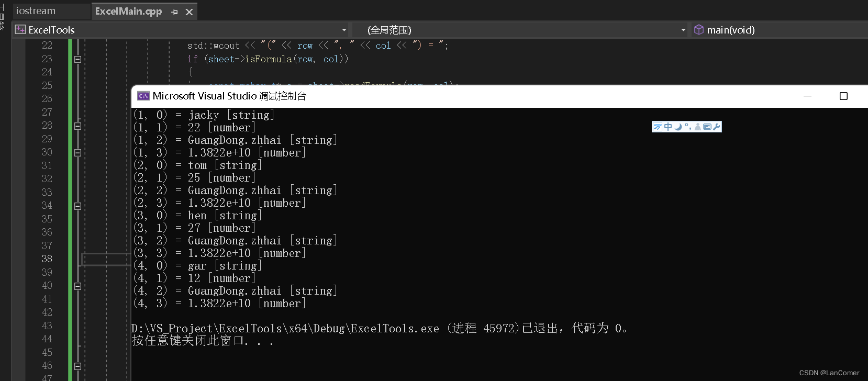Toggle full/half-width mode via the moon icon
This screenshot has width=868, height=381.
677,127
